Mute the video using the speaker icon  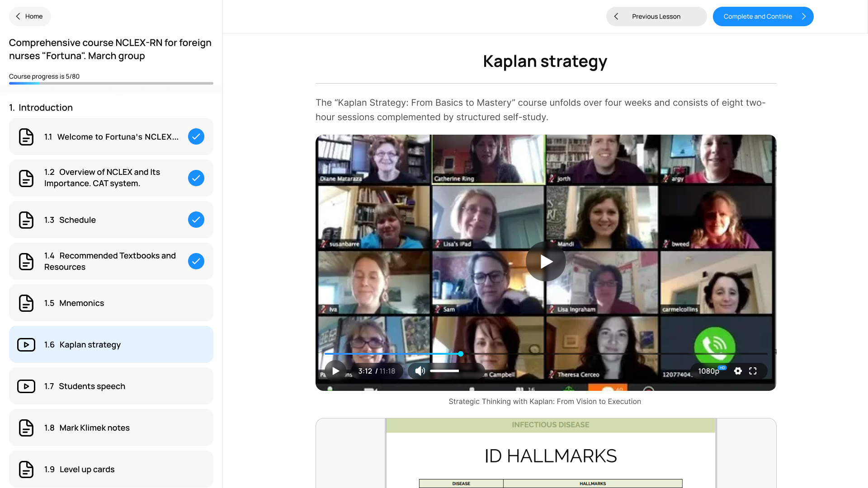click(x=420, y=371)
